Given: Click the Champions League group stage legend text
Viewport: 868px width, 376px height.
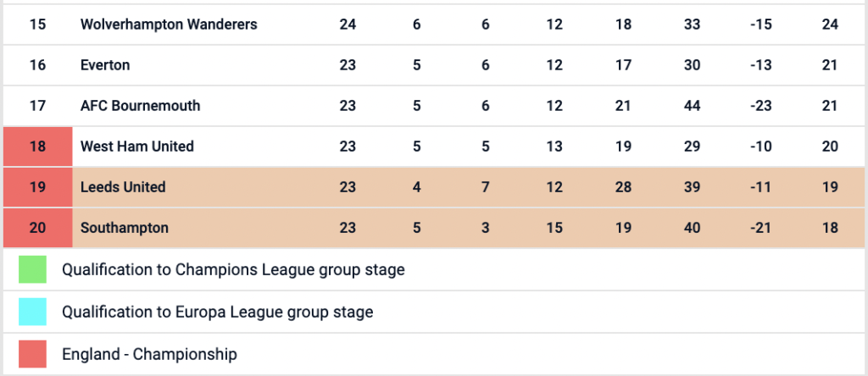Looking at the screenshot, I should 233,271.
